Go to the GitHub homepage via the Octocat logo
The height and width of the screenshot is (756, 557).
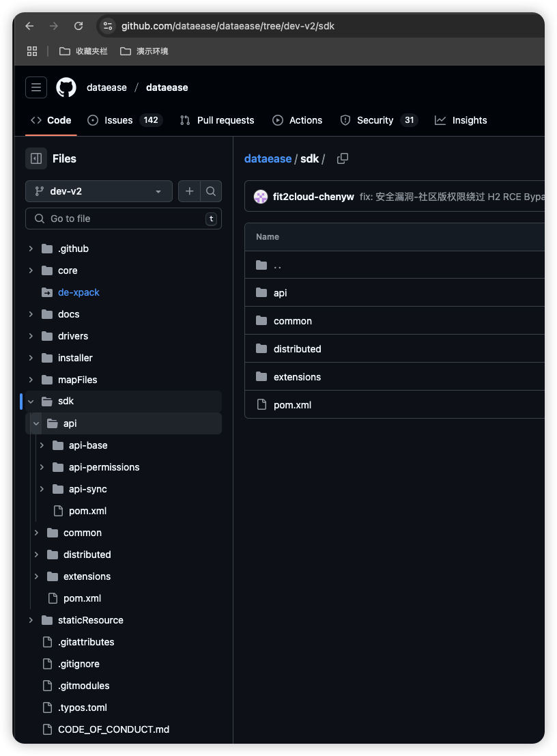(x=66, y=87)
